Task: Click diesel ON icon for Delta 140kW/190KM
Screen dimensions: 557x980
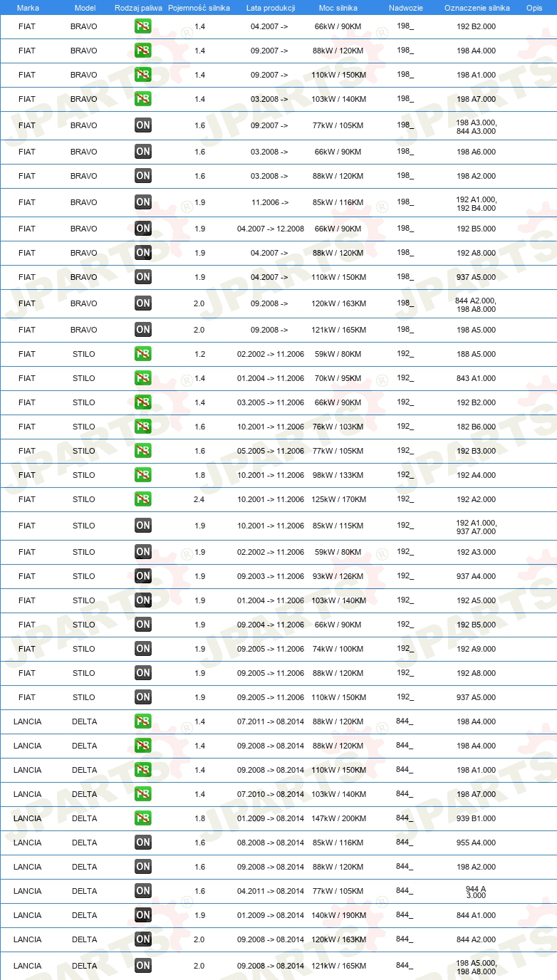Action: pos(143,915)
